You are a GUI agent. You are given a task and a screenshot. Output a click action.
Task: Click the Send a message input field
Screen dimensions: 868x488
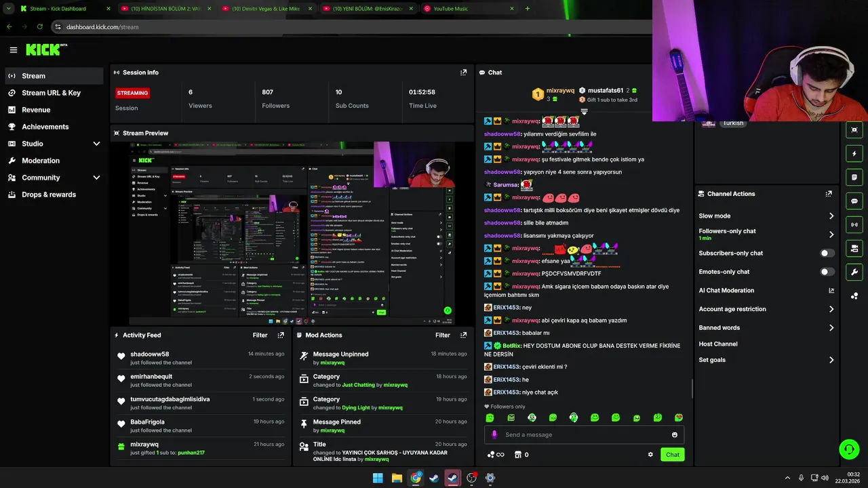(583, 435)
